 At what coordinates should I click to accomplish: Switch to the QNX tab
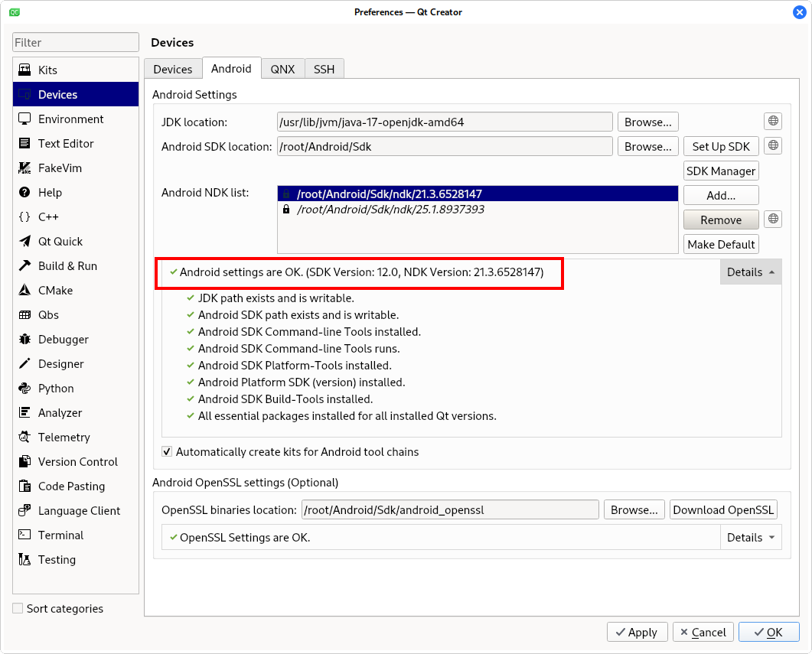[282, 69]
